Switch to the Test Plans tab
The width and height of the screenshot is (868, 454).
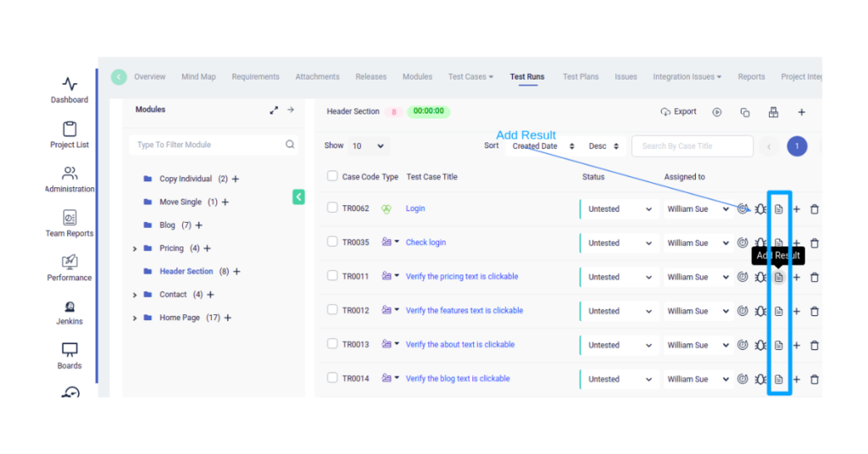point(581,77)
